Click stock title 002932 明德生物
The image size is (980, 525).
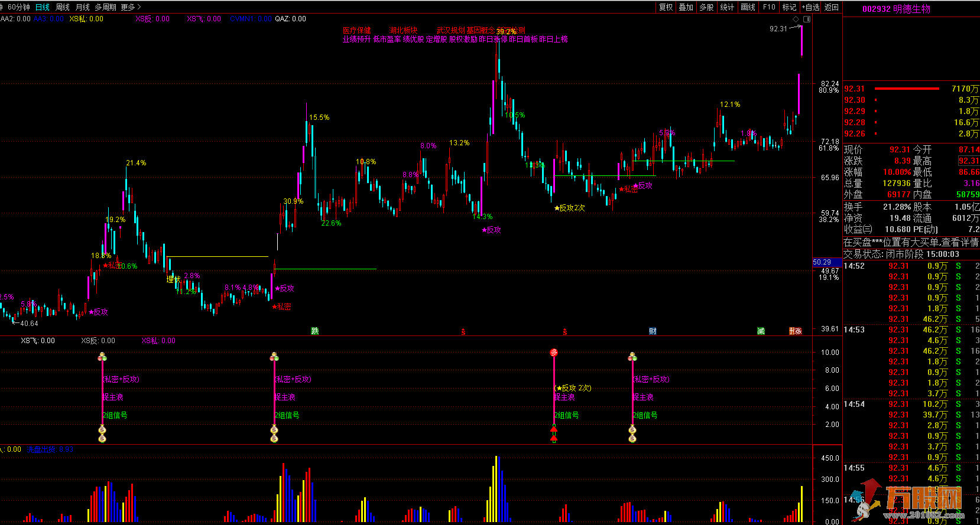[896, 9]
